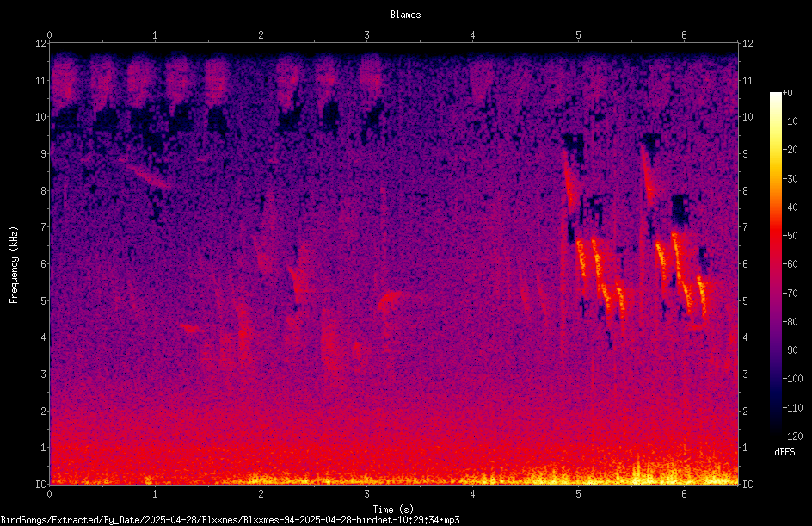The image size is (812, 526).
Task: Click the DC label on the left axis
Action: tap(40, 485)
